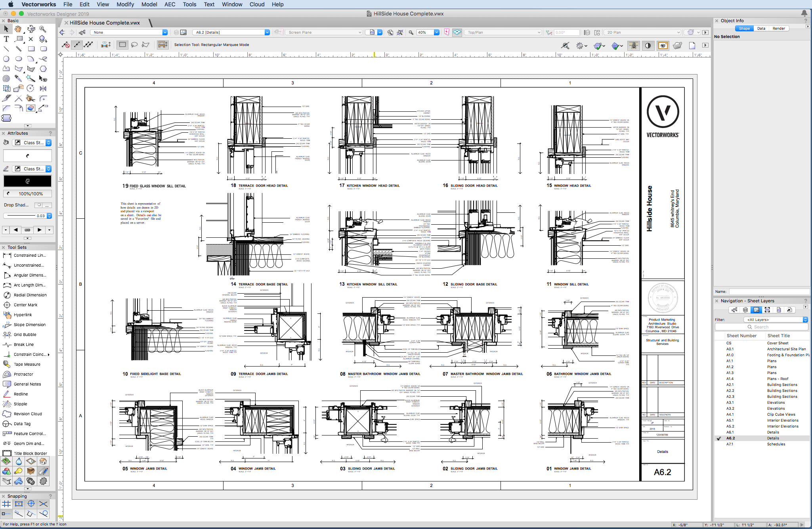This screenshot has height=529, width=812.
Task: Select the Spiral tool
Action: 6,78
